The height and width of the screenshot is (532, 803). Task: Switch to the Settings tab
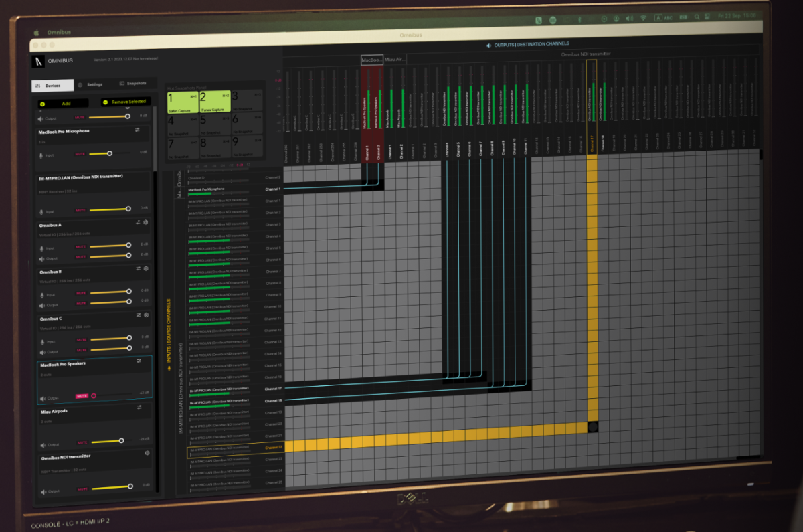pos(90,84)
